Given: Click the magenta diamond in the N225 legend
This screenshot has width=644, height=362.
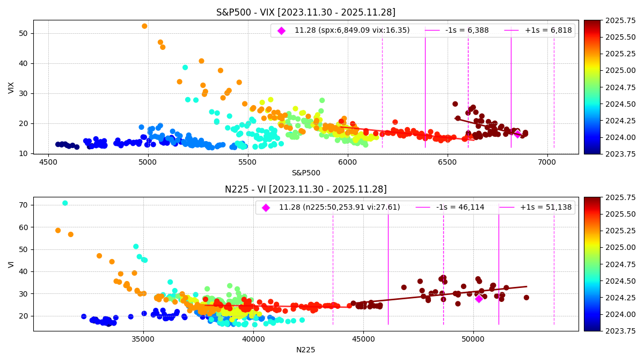Looking at the screenshot, I should 266,208.
